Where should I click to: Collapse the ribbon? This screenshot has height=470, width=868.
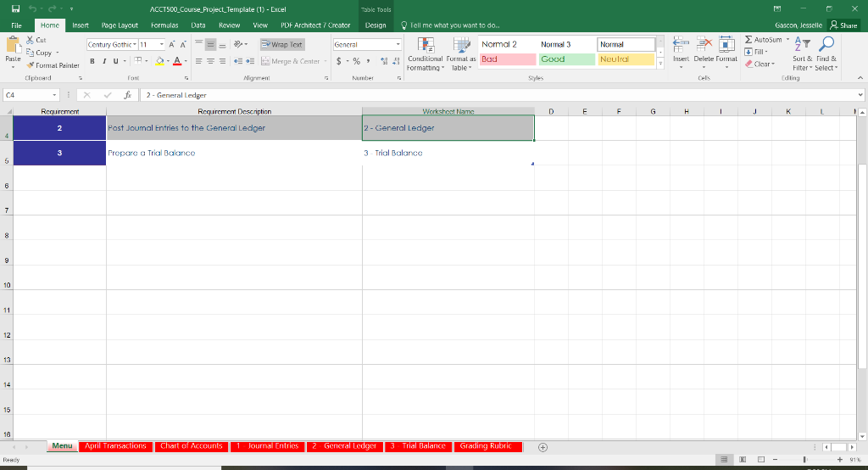pos(860,78)
